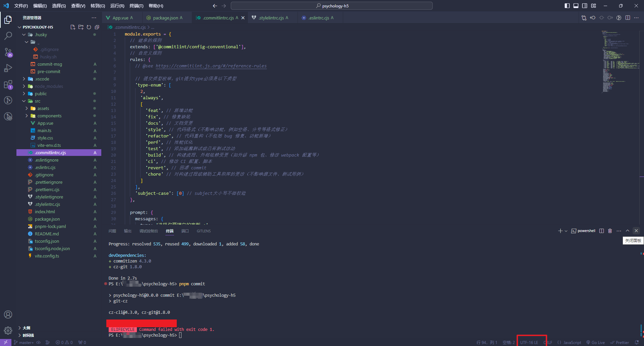Open the Extensions view icon

pyautogui.click(x=8, y=84)
